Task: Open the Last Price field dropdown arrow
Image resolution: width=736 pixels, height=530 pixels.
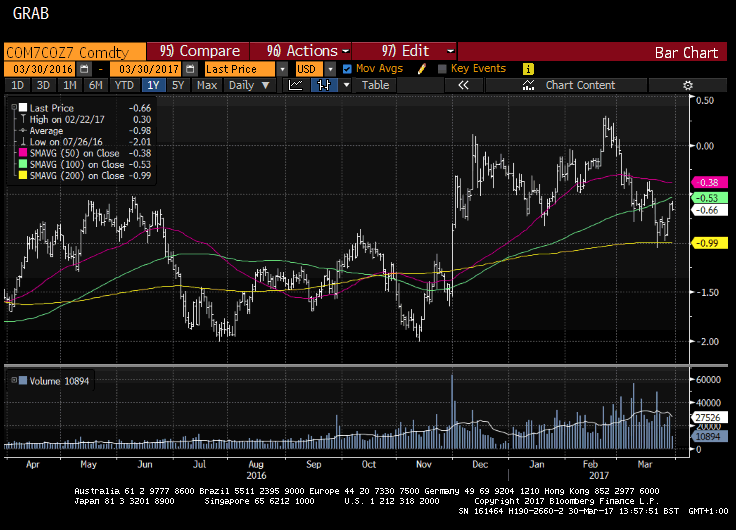Action: 282,69
